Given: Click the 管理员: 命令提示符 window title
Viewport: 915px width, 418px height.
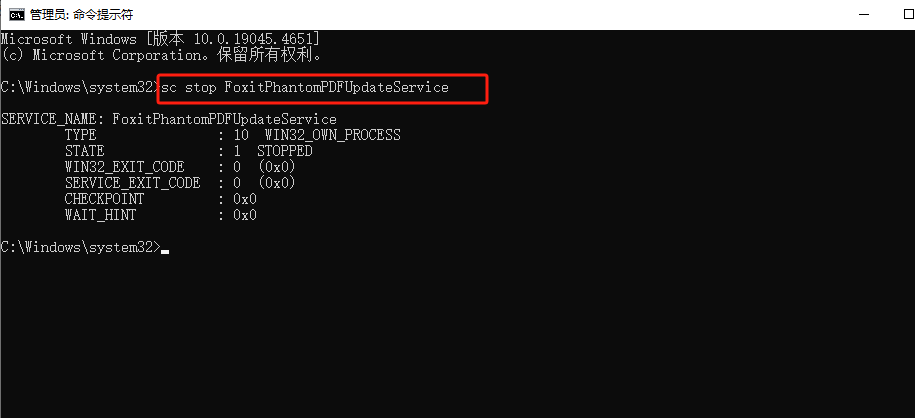Looking at the screenshot, I should click(x=81, y=15).
